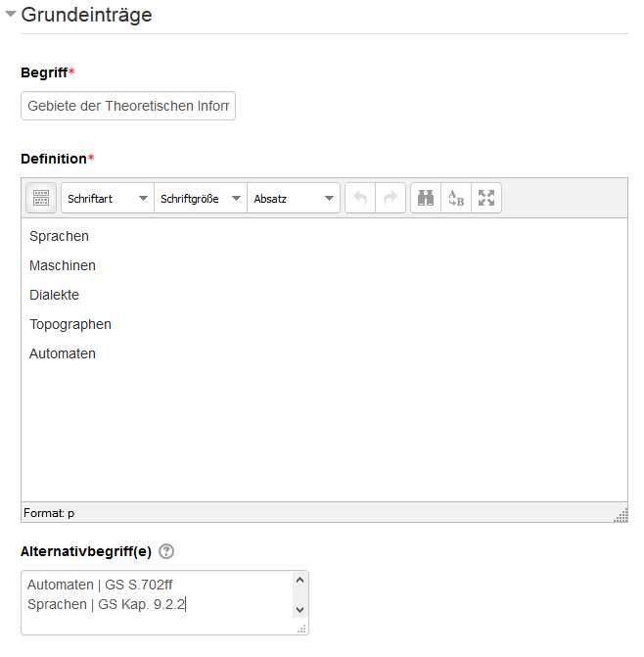This screenshot has height=657, width=644.
Task: Open the Schriftart font dropdown
Action: [x=108, y=198]
